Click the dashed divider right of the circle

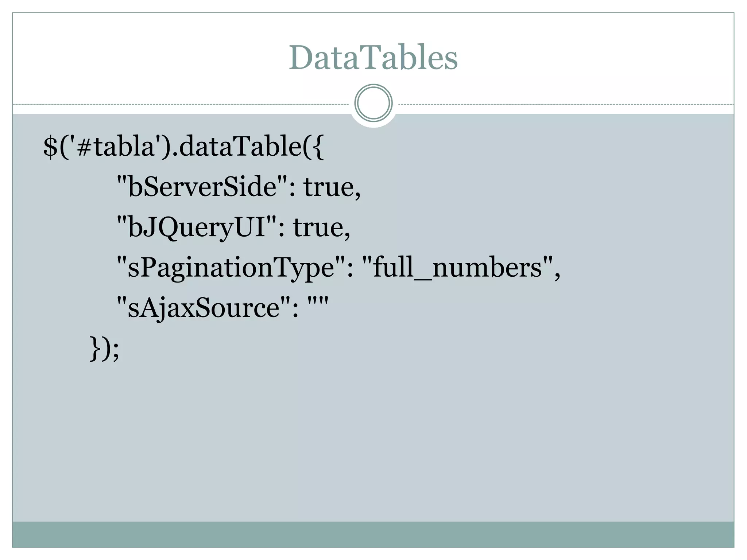(565, 104)
